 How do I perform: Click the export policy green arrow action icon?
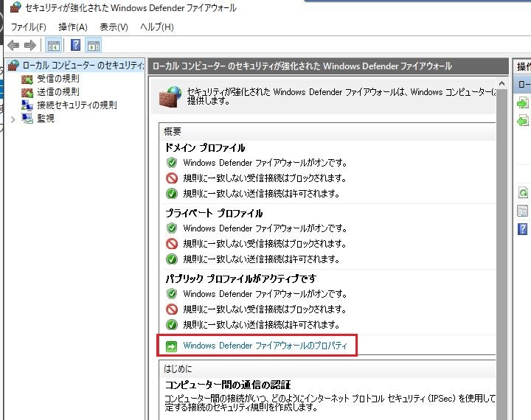coord(523,121)
